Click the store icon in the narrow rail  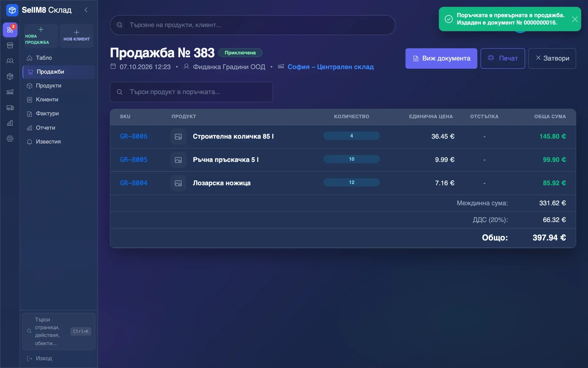[x=10, y=45]
